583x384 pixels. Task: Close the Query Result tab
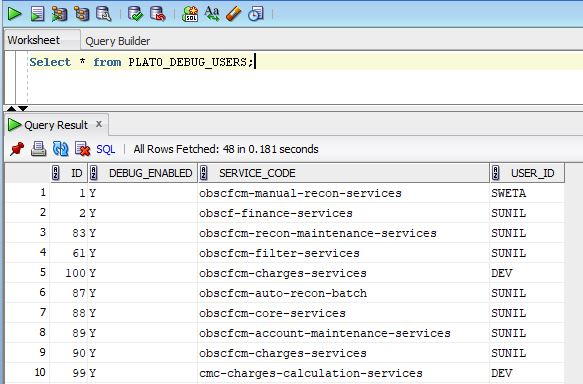coord(99,124)
